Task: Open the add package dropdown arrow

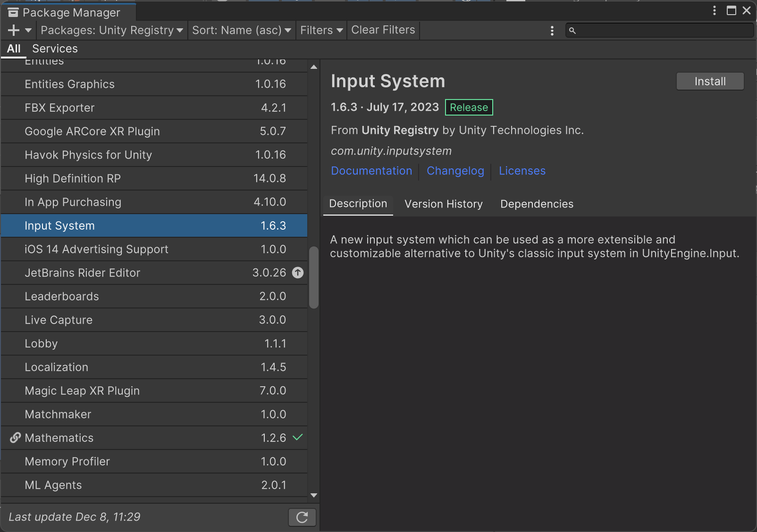Action: [x=28, y=30]
